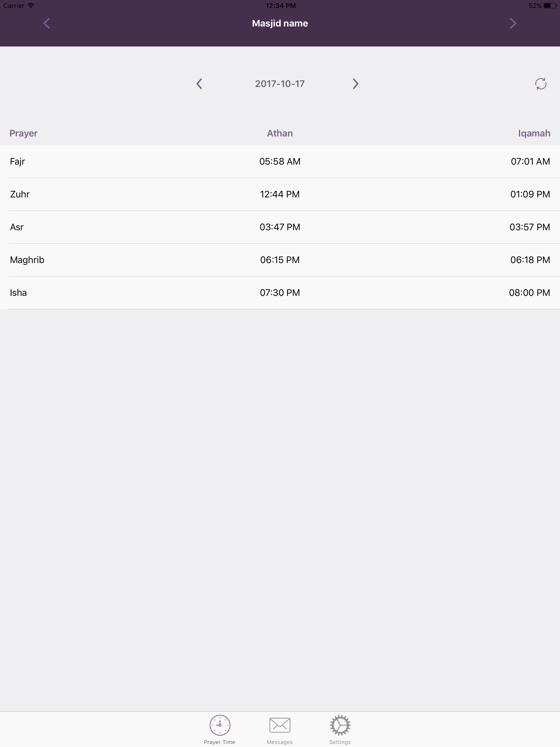Image resolution: width=560 pixels, height=747 pixels.
Task: Select the Fajr prayer row
Action: pyautogui.click(x=280, y=161)
